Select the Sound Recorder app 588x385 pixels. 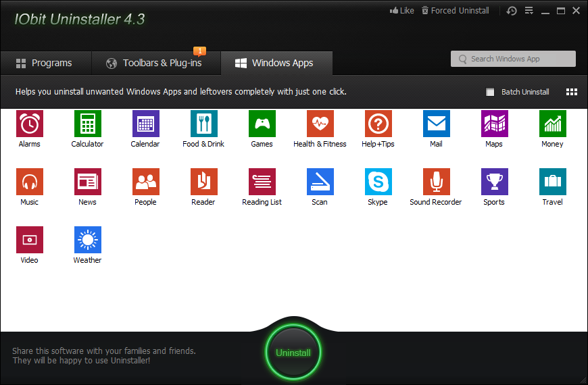437,182
